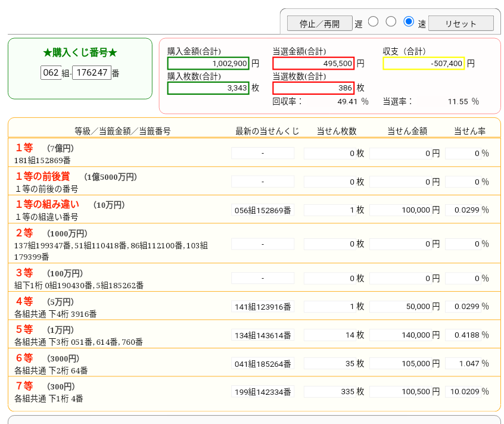Click the 各組共通 下2桁 64番 text
This screenshot has width=504, height=424.
(x=51, y=370)
